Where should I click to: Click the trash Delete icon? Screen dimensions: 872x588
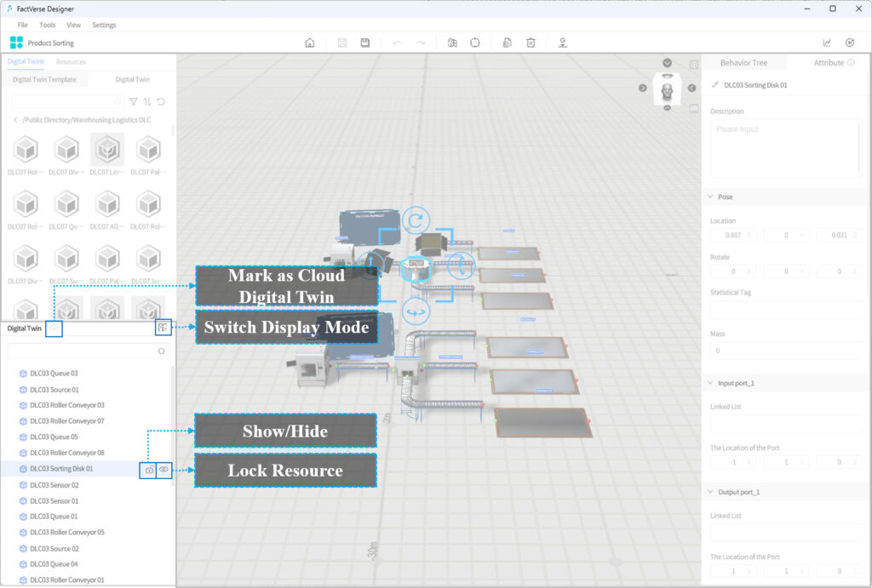[x=531, y=43]
